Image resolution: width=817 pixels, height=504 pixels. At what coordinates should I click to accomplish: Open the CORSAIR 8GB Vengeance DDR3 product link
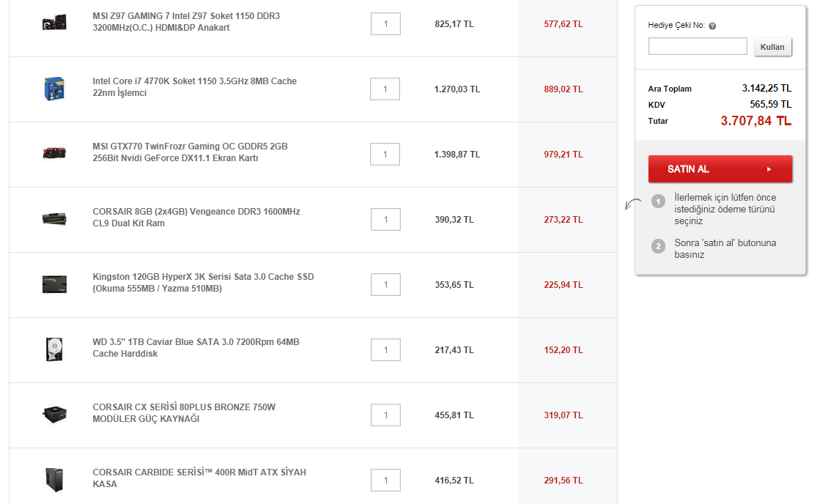196,218
